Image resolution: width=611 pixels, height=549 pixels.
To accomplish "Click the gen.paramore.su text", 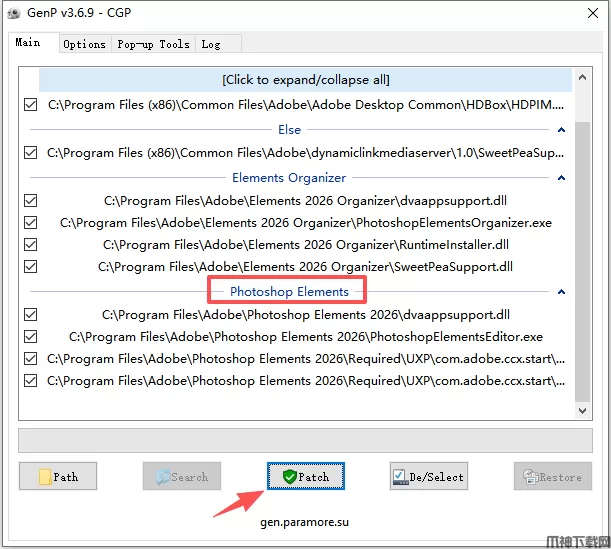I will pos(304,522).
